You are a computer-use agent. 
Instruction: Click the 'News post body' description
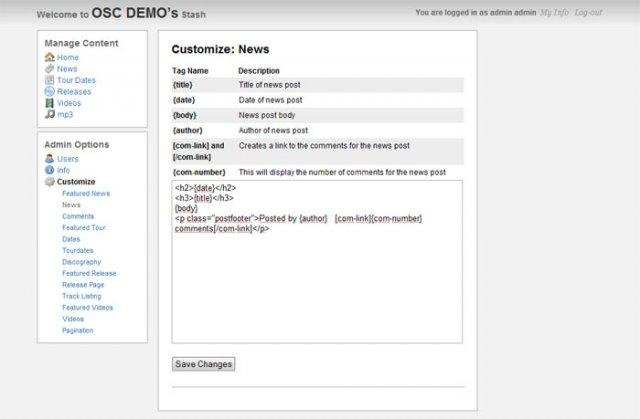coord(267,115)
